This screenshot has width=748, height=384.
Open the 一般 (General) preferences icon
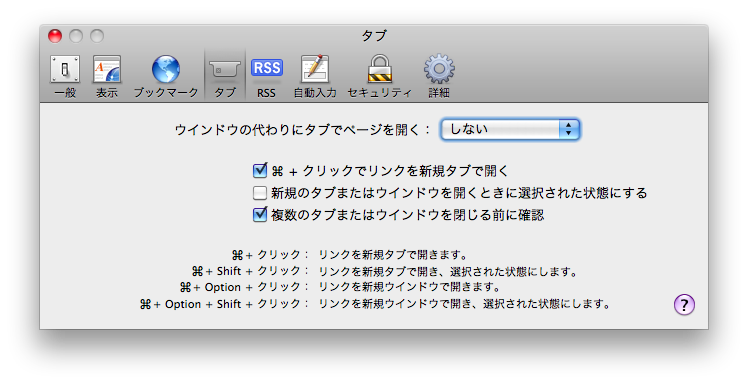pyautogui.click(x=65, y=70)
